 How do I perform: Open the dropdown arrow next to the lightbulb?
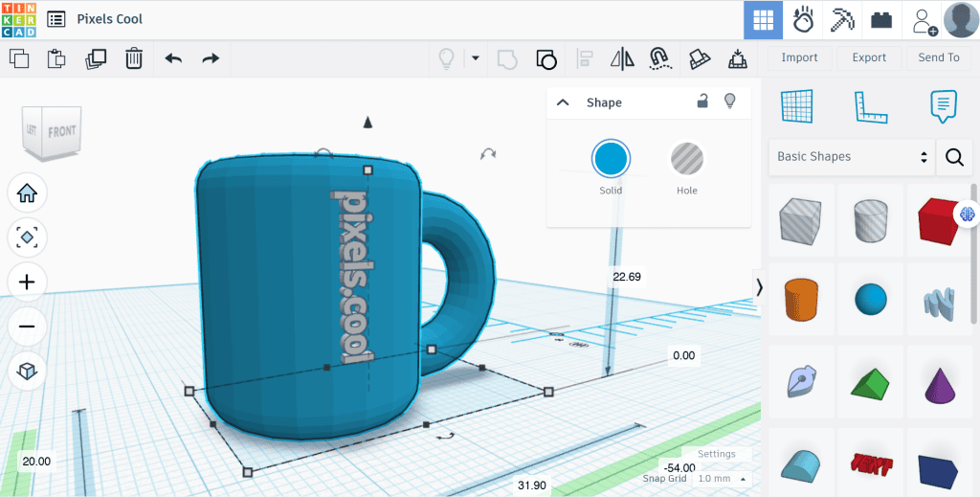(476, 58)
